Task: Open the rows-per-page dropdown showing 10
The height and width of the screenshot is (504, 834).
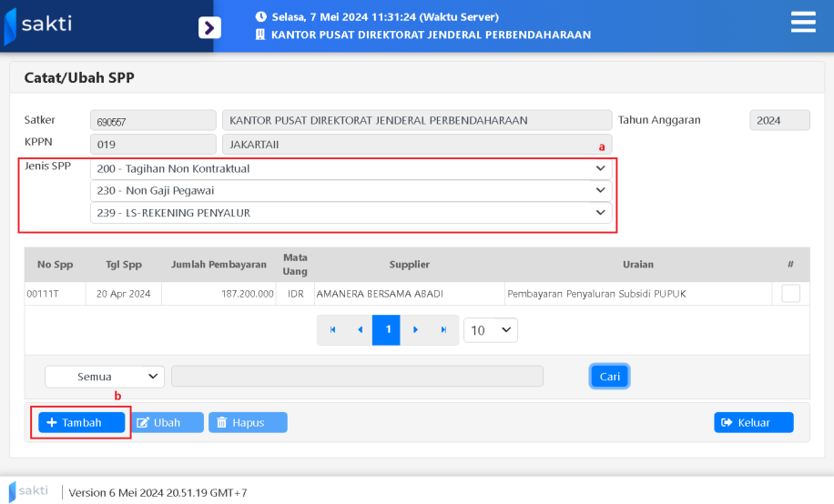Action: (490, 329)
